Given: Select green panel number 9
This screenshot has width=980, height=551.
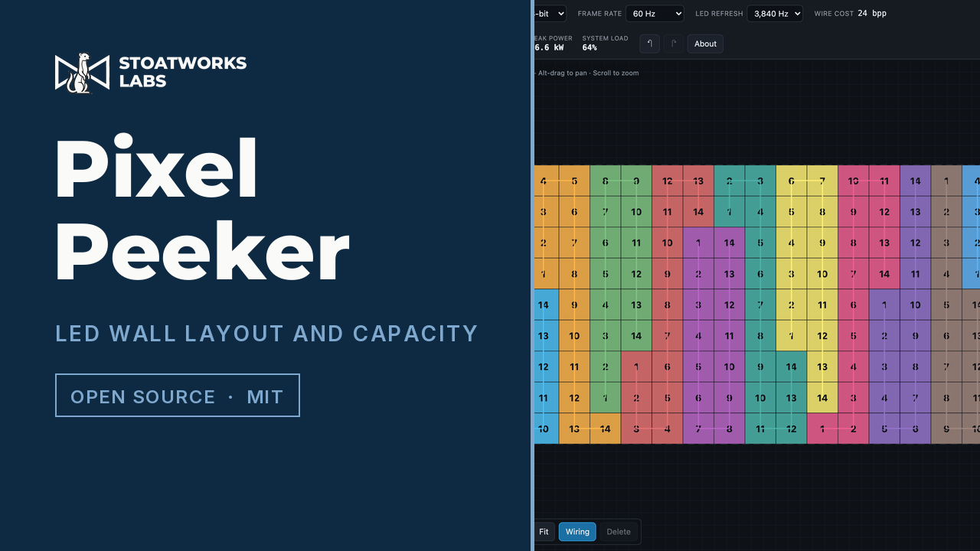Looking at the screenshot, I should coord(636,181).
